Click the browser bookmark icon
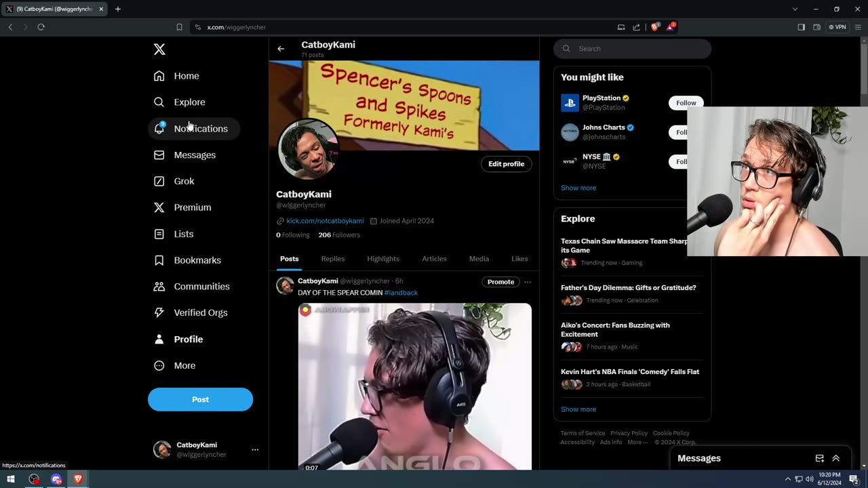This screenshot has width=868, height=488. [179, 27]
